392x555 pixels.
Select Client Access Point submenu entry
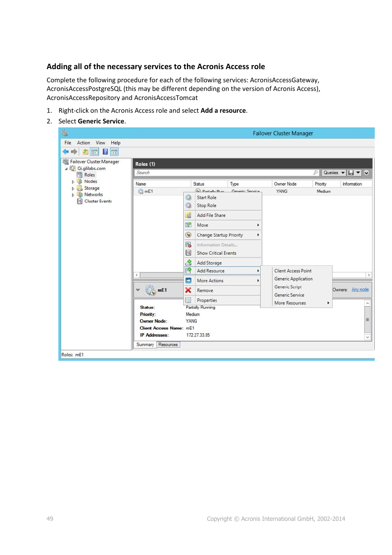[x=293, y=271]
